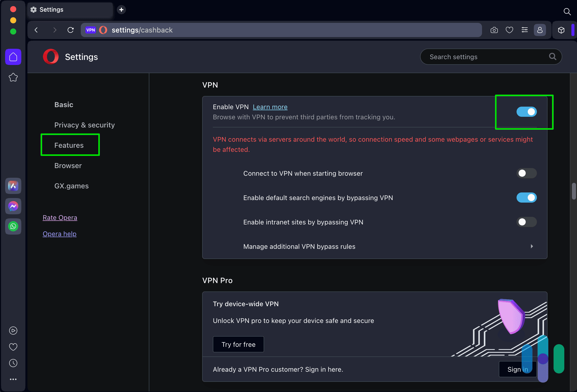Enable Connect to VPN when starting browser
Screen dimensions: 577x392
click(525, 173)
